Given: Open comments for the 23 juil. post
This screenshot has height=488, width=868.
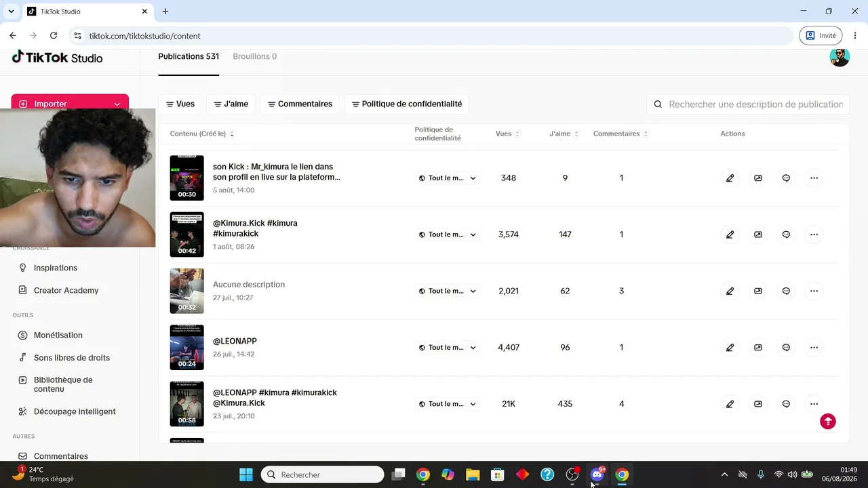Looking at the screenshot, I should pyautogui.click(x=786, y=404).
